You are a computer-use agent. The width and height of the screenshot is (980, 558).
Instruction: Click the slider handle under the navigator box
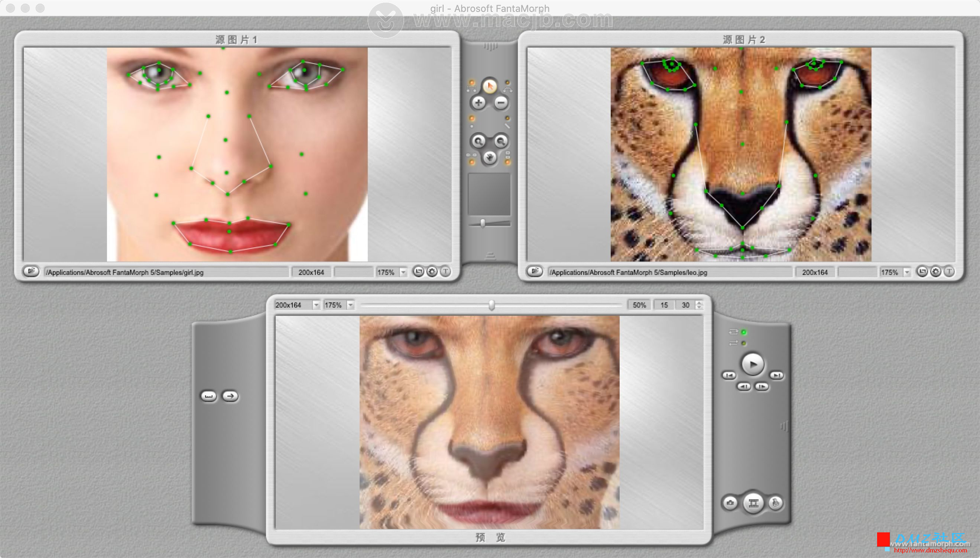click(483, 223)
